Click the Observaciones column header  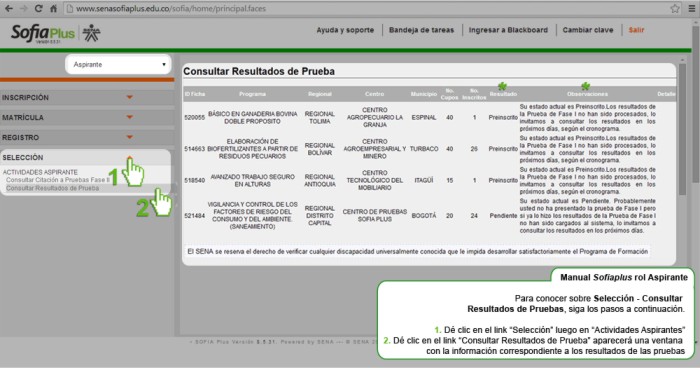[x=587, y=94]
